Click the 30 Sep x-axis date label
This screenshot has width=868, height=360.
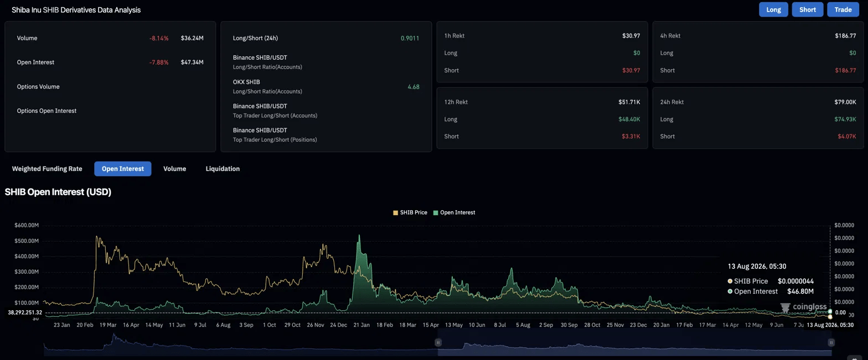568,325
